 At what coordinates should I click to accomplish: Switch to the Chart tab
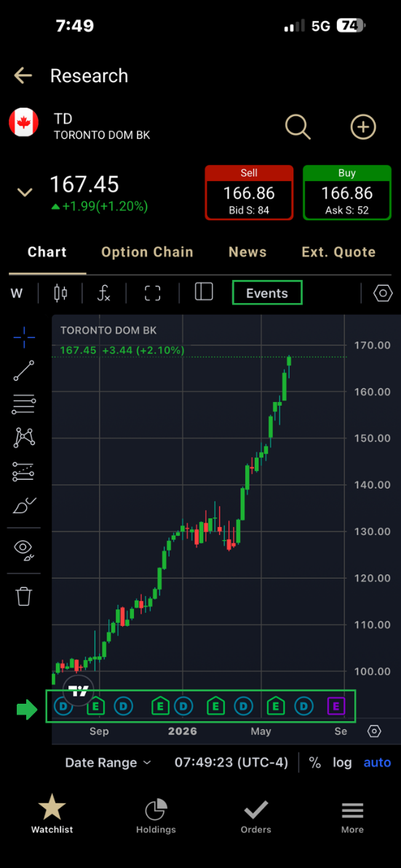pos(47,252)
